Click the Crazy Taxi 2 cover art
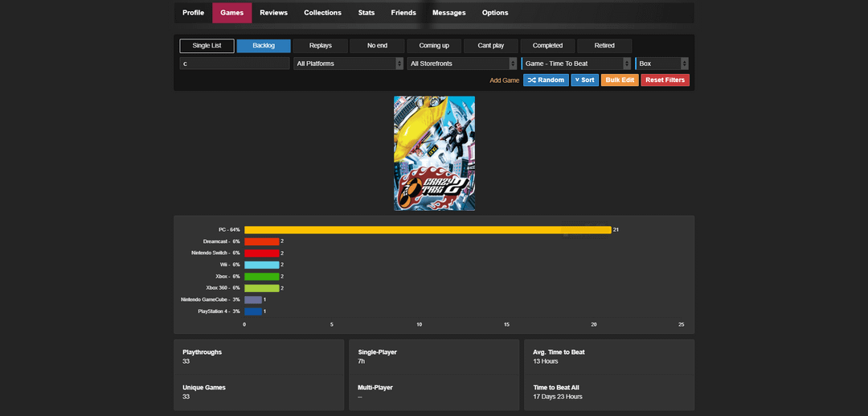The width and height of the screenshot is (868, 416). (x=434, y=153)
